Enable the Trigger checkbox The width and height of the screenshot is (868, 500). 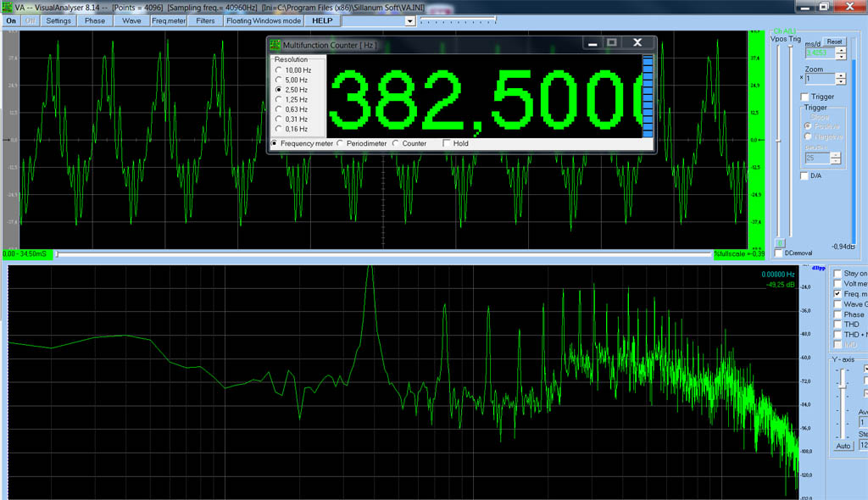[x=804, y=97]
